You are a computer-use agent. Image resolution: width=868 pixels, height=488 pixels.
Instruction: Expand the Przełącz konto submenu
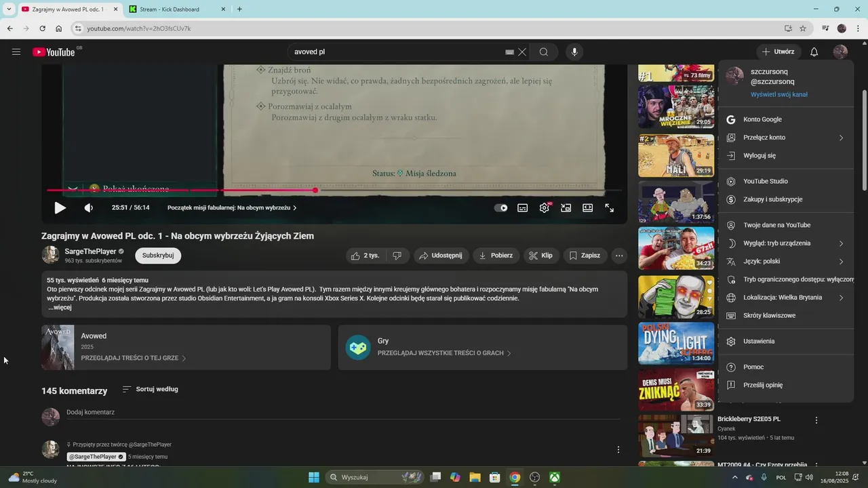coord(786,138)
